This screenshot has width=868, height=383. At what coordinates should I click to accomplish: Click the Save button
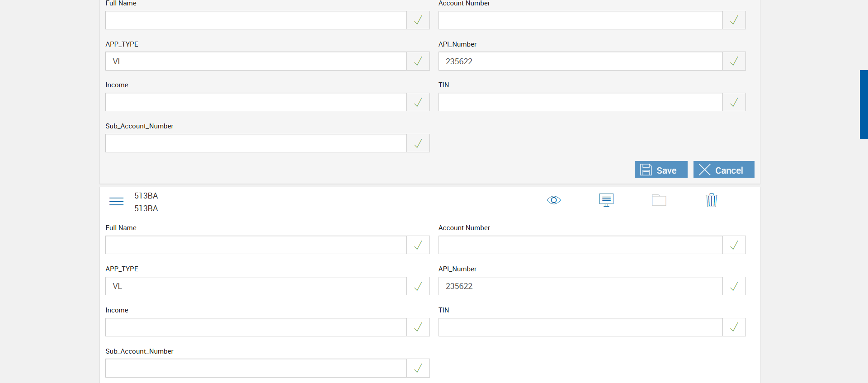[x=660, y=170]
